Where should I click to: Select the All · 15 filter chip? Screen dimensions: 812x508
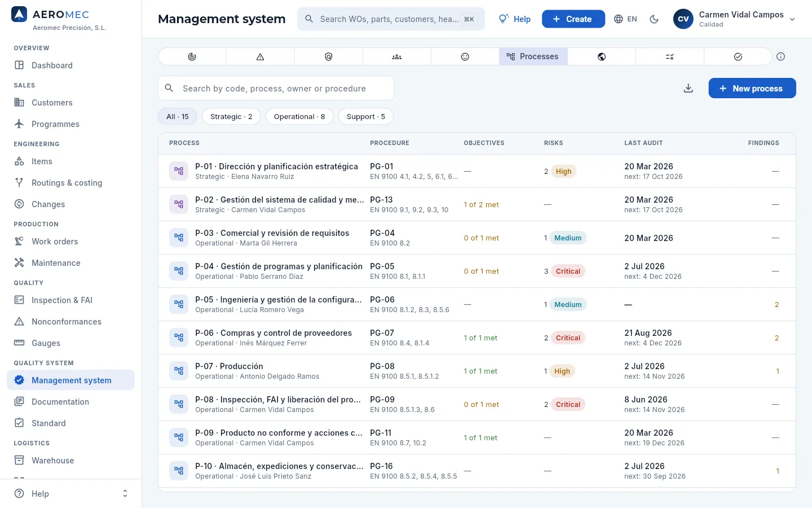pyautogui.click(x=178, y=116)
